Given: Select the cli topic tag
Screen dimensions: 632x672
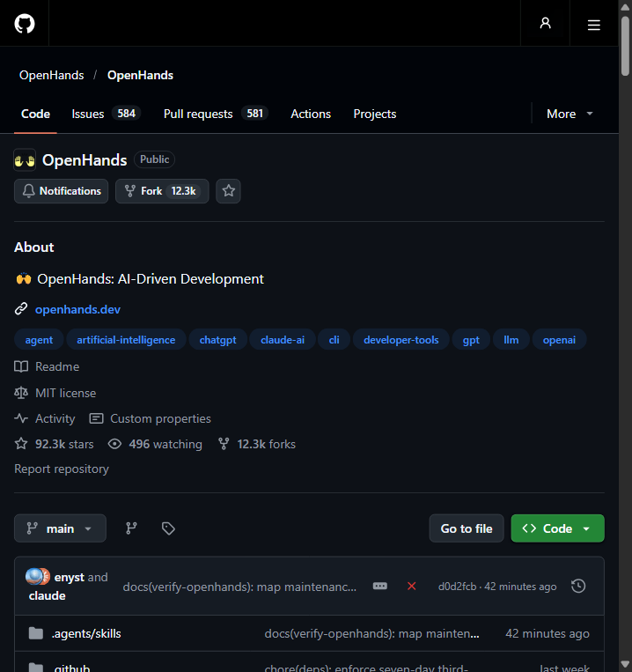Looking at the screenshot, I should pos(334,340).
